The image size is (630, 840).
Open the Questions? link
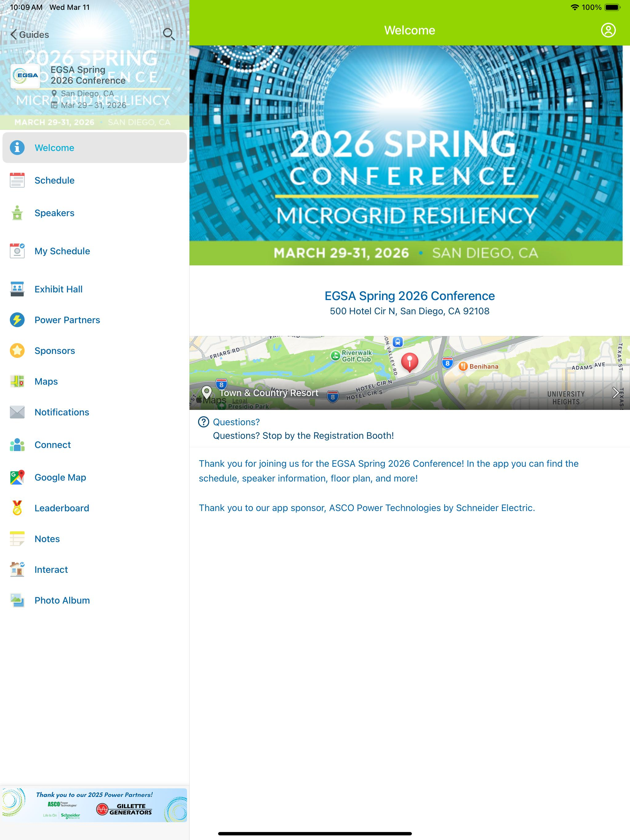(x=236, y=422)
